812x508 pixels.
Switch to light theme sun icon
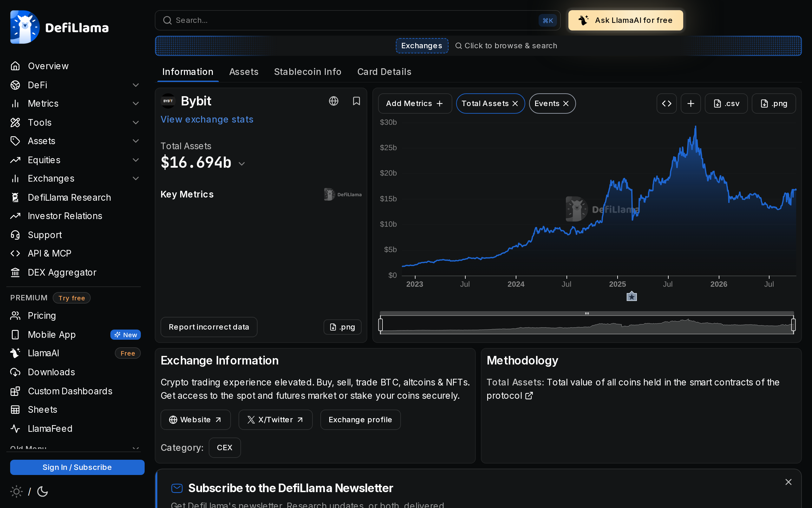(16, 491)
